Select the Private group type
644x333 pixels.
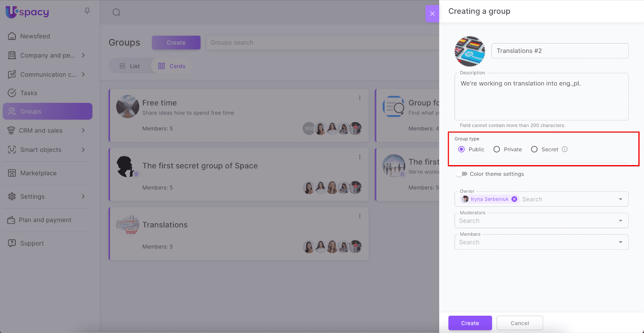[x=497, y=149]
